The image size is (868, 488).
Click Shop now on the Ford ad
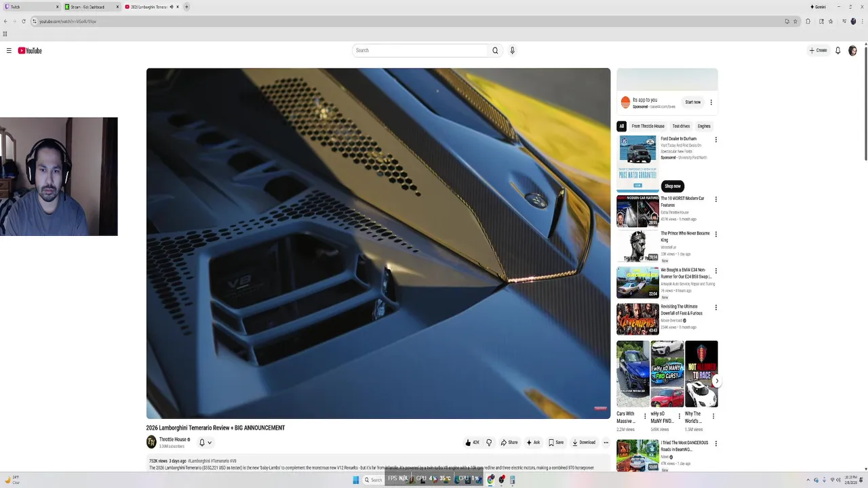(x=672, y=186)
